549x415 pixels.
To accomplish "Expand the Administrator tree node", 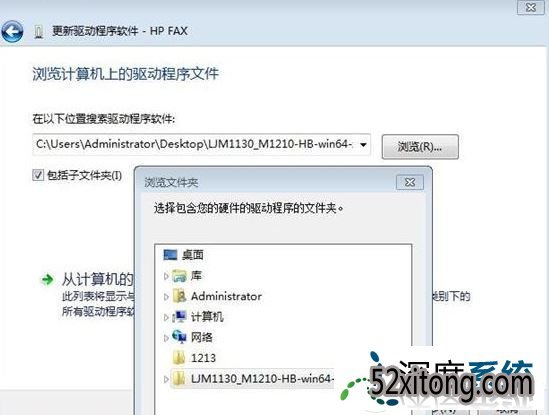I will coord(166,297).
